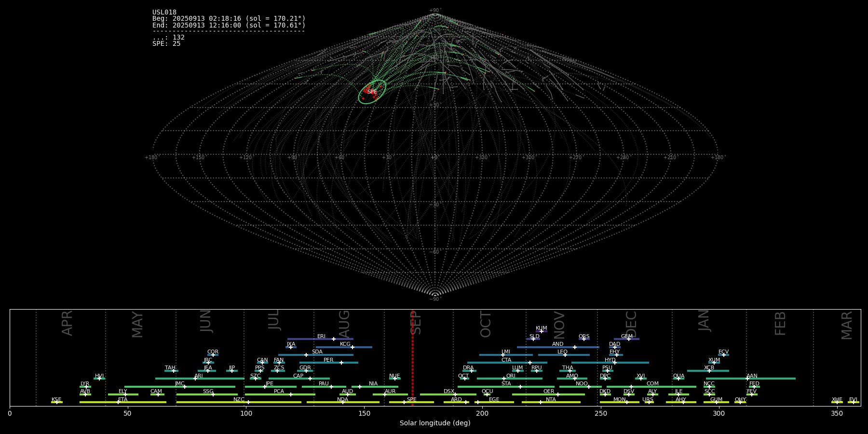Select the EVI shower label
The height and width of the screenshot is (434, 868).
click(853, 400)
